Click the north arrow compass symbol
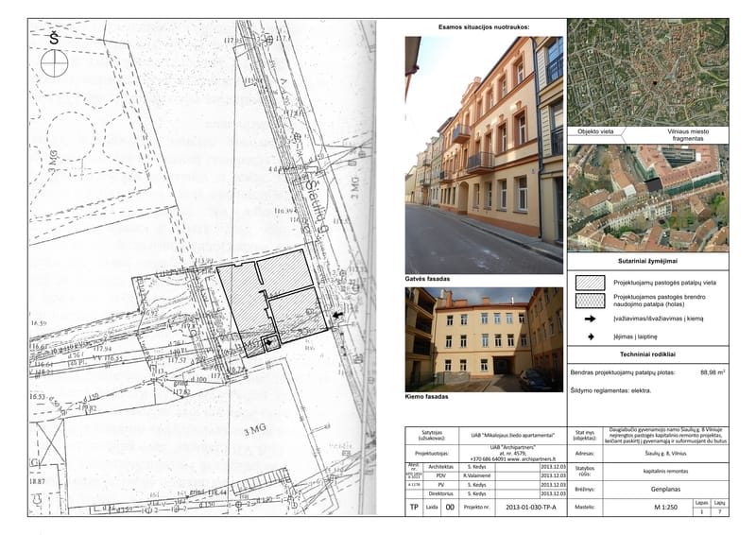This screenshot has height=535, width=756. click(x=54, y=63)
